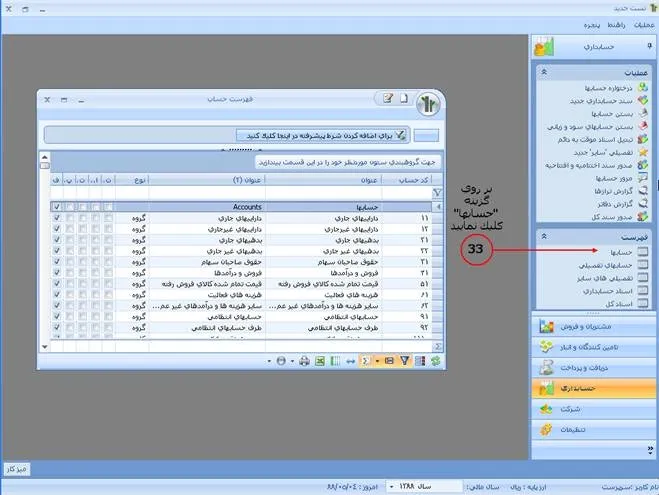Open تفصیلی های سایر list
Image resolution: width=659 pixels, height=495 pixels.
pos(604,278)
